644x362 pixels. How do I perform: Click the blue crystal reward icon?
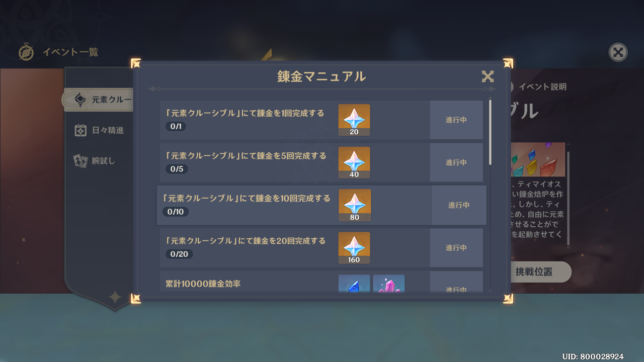click(354, 284)
